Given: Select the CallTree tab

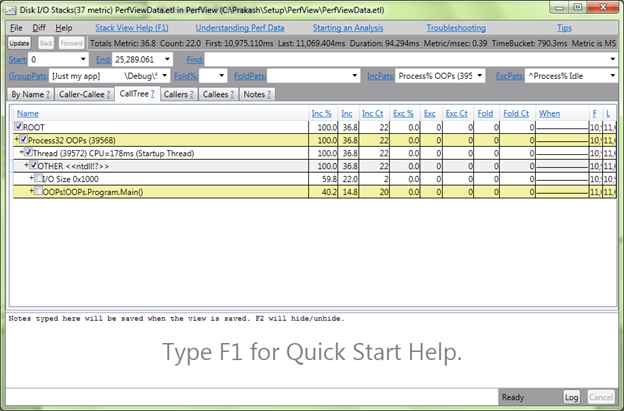Looking at the screenshot, I should click(137, 94).
